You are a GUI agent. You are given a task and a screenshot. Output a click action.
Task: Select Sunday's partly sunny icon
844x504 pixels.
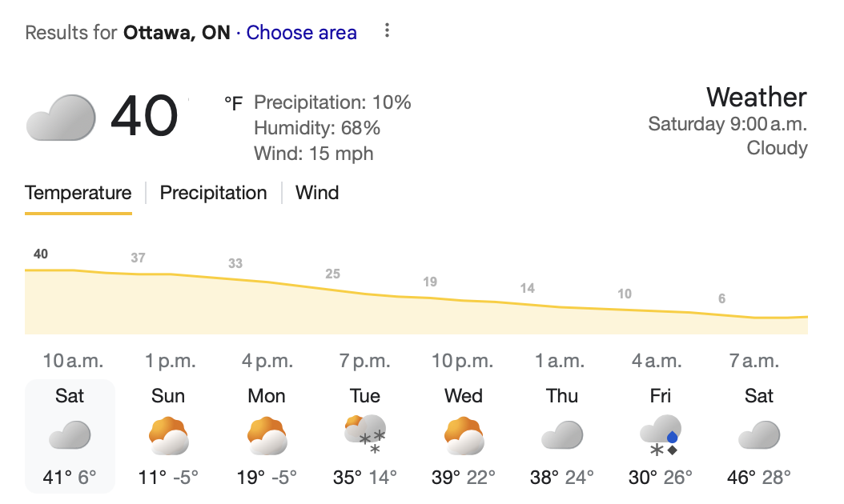[x=168, y=436]
